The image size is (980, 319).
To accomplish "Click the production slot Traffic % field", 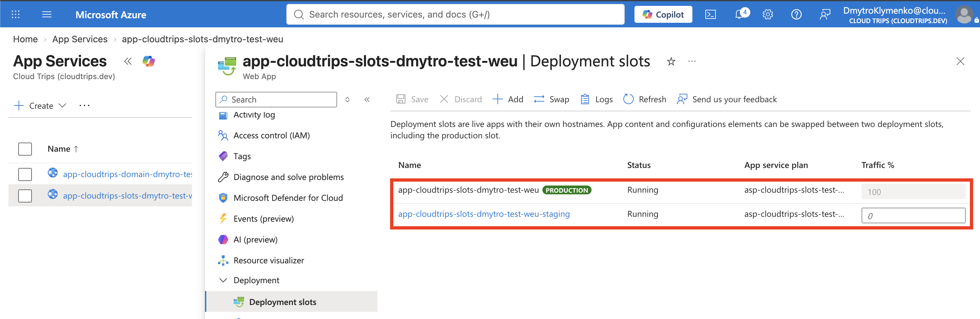I will (913, 192).
